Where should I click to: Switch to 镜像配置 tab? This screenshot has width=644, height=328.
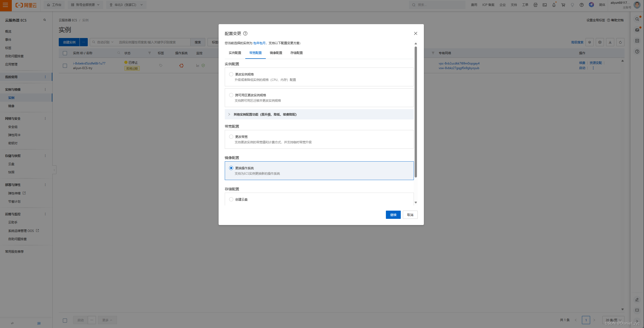click(x=276, y=53)
